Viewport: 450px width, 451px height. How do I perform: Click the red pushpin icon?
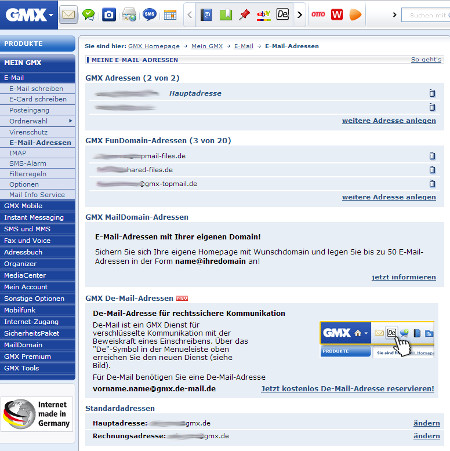(x=245, y=15)
